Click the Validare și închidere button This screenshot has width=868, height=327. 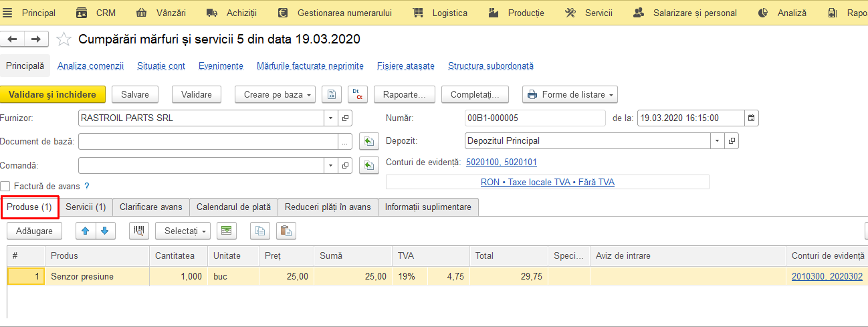tap(53, 94)
